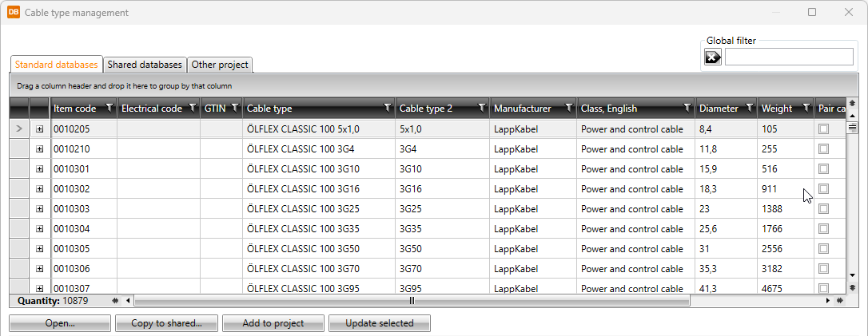Open filter icon on Diameter column
This screenshot has width=868, height=336.
[750, 109]
